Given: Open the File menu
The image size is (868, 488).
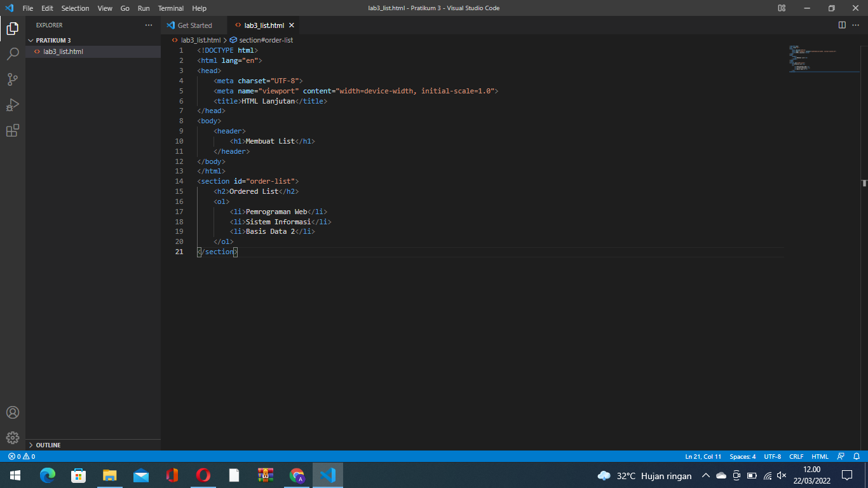Looking at the screenshot, I should [x=28, y=8].
